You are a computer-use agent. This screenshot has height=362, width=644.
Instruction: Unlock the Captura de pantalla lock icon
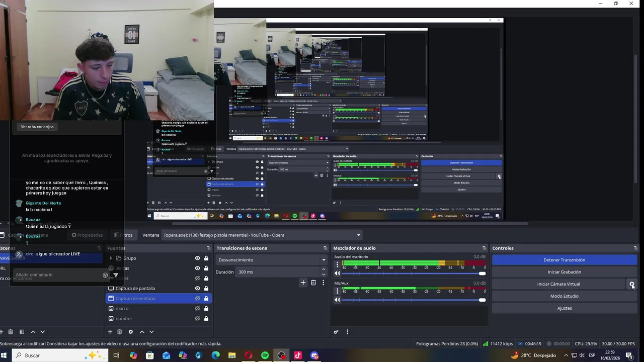pyautogui.click(x=206, y=288)
